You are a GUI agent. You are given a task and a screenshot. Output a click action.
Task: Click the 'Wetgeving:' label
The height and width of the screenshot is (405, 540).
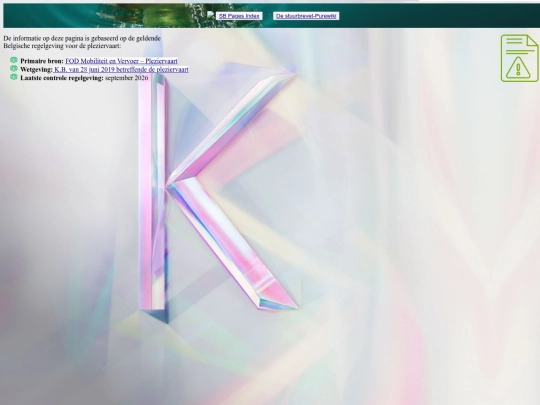pyautogui.click(x=36, y=70)
